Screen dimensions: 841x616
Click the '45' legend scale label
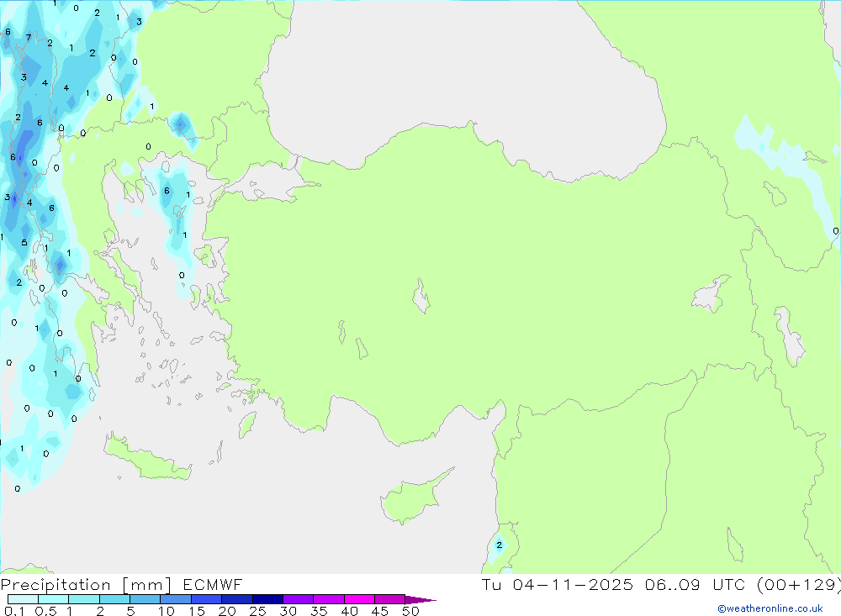(x=380, y=611)
